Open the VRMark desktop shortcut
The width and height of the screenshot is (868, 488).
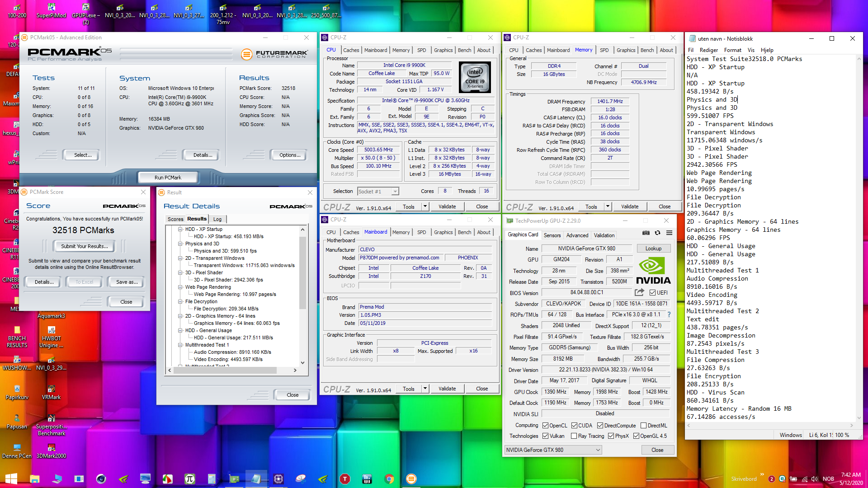click(x=51, y=392)
